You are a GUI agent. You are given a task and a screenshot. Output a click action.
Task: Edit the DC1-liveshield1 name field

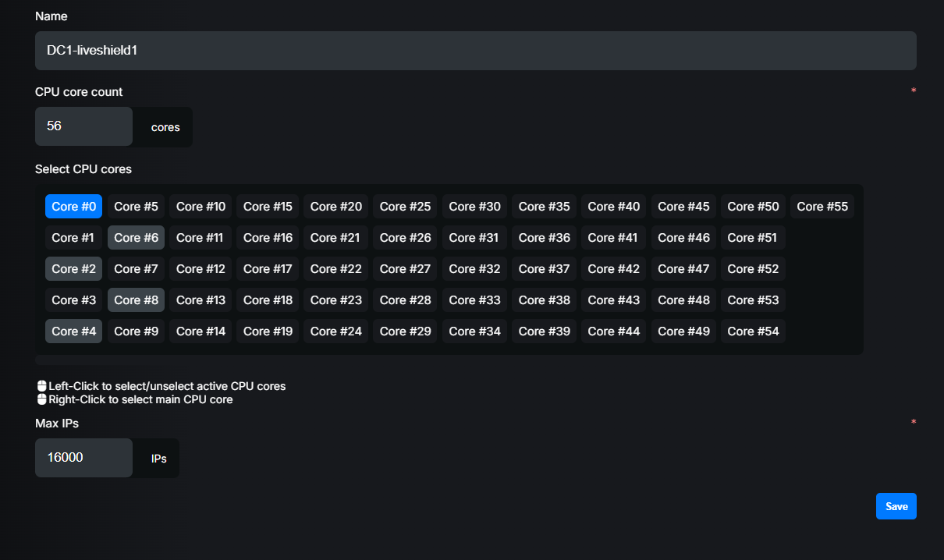[x=476, y=50]
